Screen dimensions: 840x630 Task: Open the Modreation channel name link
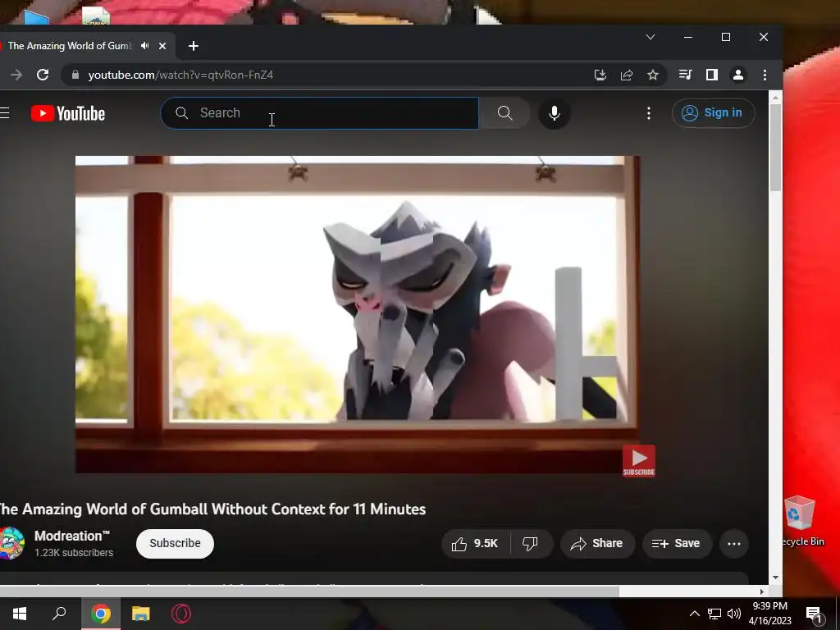coord(72,536)
